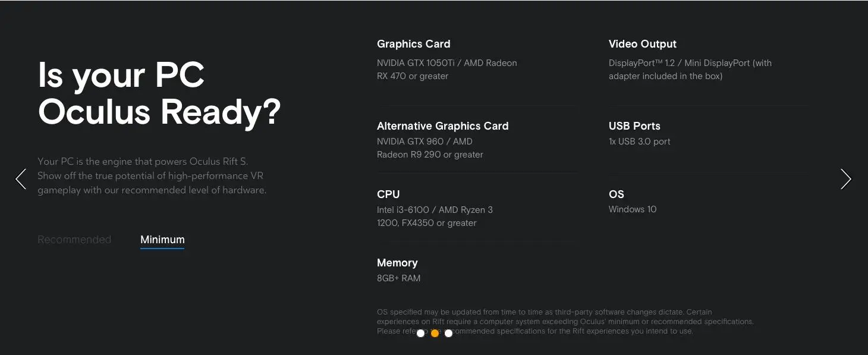Click the next slide right arrow
The height and width of the screenshot is (355, 868).
tap(846, 179)
